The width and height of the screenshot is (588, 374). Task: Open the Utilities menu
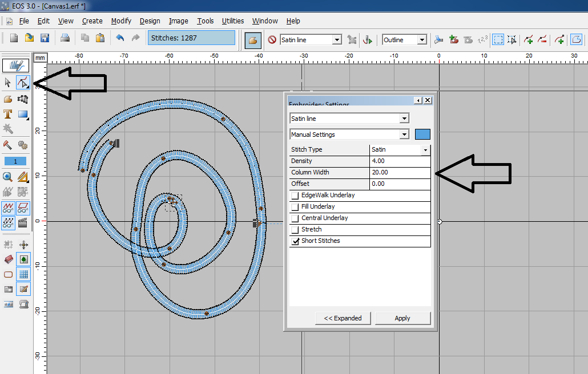coord(233,21)
